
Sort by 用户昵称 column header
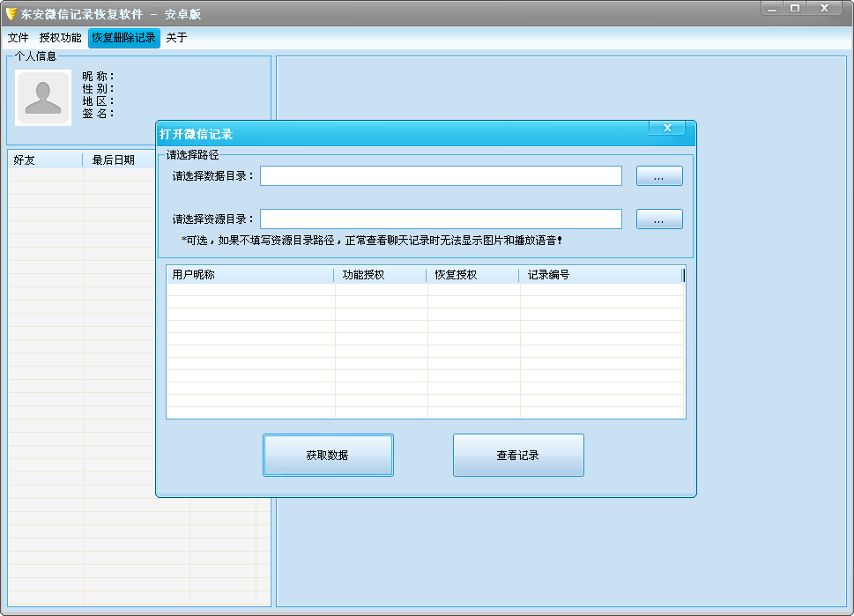(x=250, y=275)
